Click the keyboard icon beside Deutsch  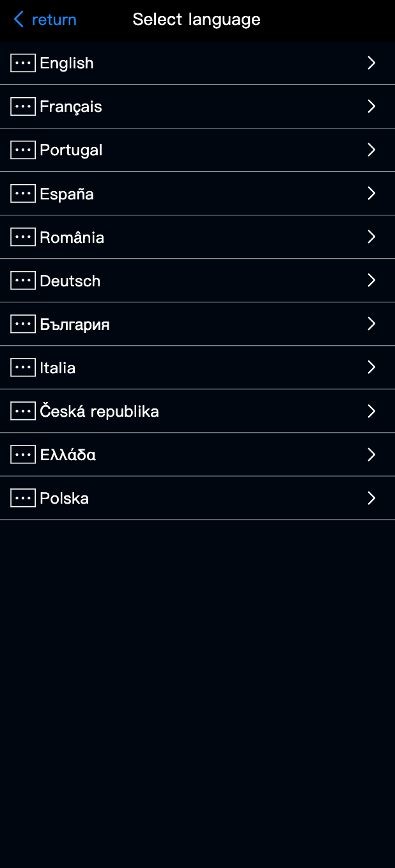pos(23,281)
